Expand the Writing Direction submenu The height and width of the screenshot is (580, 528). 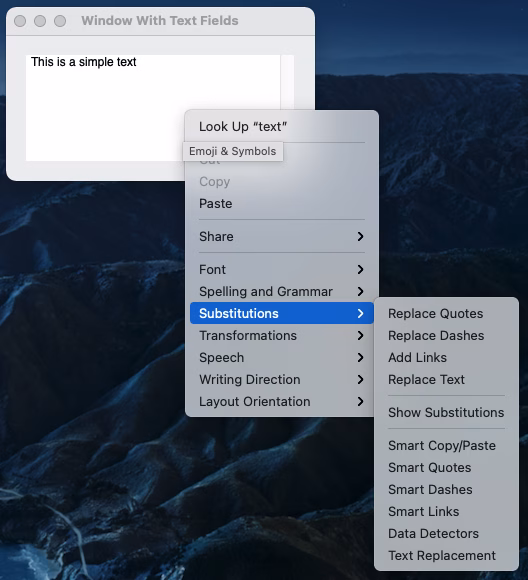click(x=282, y=380)
